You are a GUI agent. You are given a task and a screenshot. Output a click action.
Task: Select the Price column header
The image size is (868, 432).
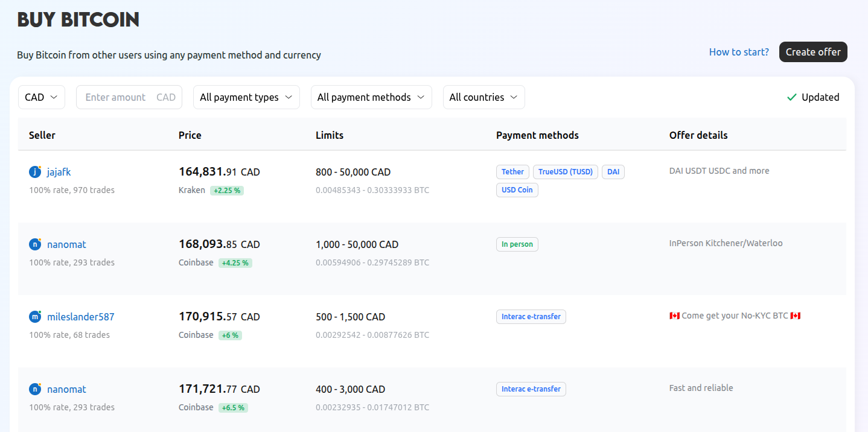pos(190,135)
